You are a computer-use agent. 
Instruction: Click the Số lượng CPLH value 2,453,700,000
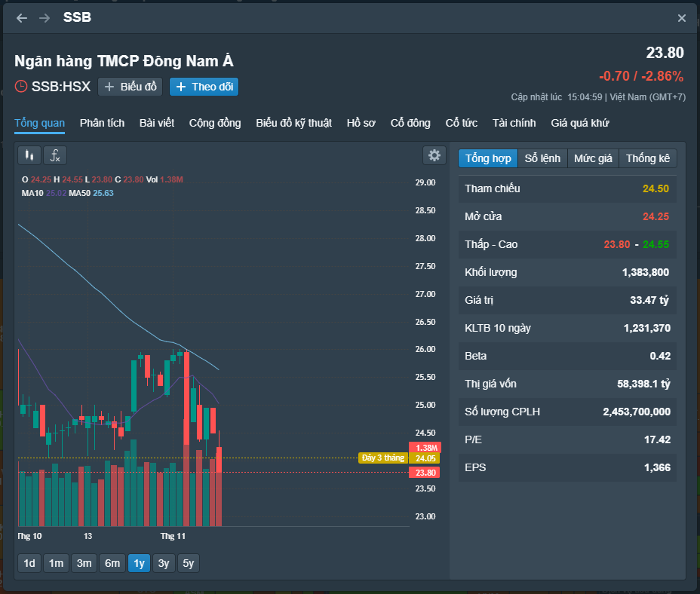tap(637, 412)
